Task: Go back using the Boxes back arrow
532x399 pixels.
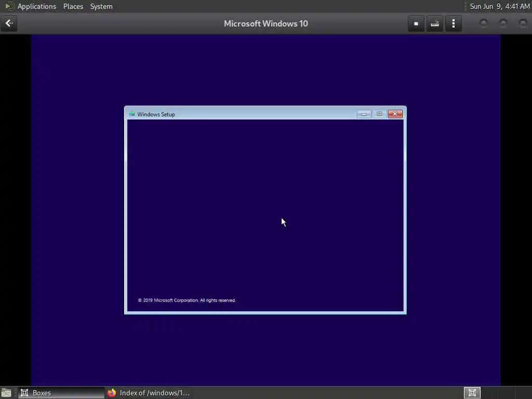Action: 9,23
